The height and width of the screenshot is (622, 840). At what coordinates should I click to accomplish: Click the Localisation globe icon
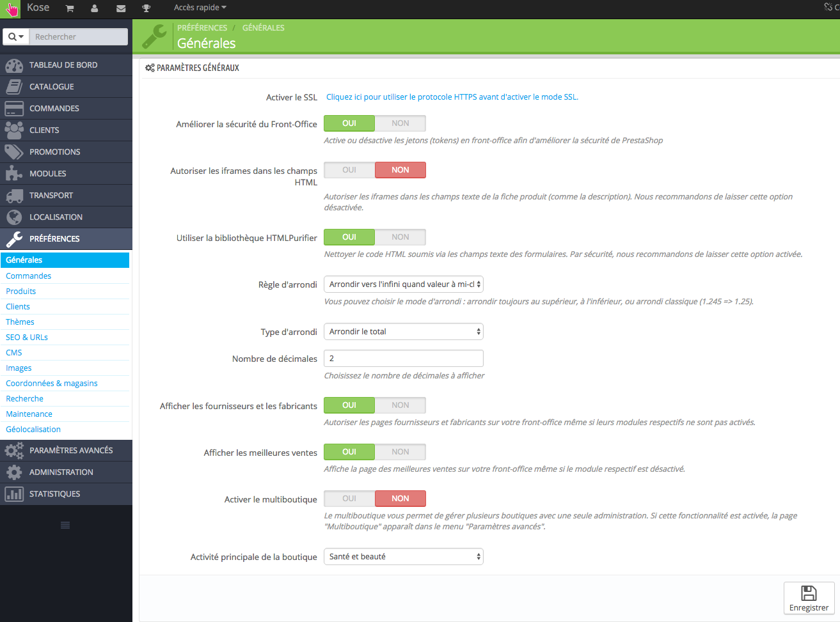[x=14, y=217]
